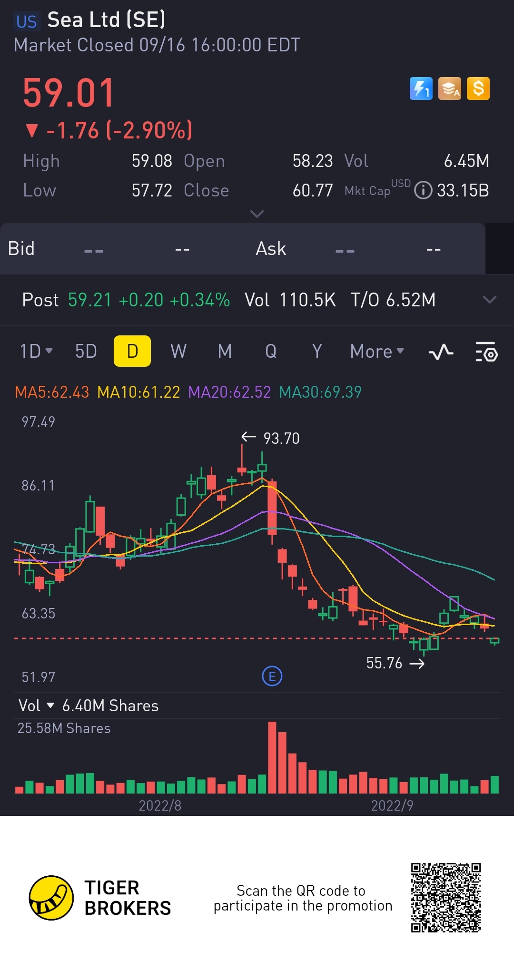Tap the Low value 57.72
This screenshot has height=980, width=514.
pos(152,190)
